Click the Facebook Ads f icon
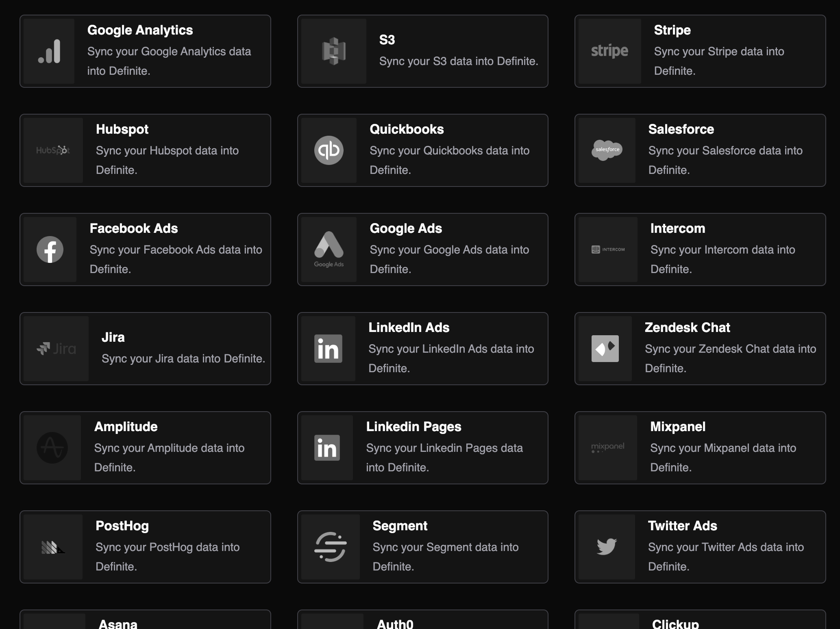 50,249
